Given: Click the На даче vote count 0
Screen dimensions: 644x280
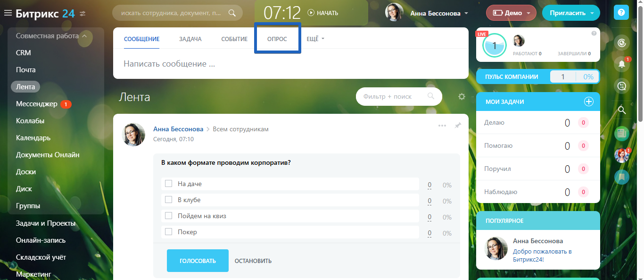Looking at the screenshot, I should pyautogui.click(x=429, y=185).
